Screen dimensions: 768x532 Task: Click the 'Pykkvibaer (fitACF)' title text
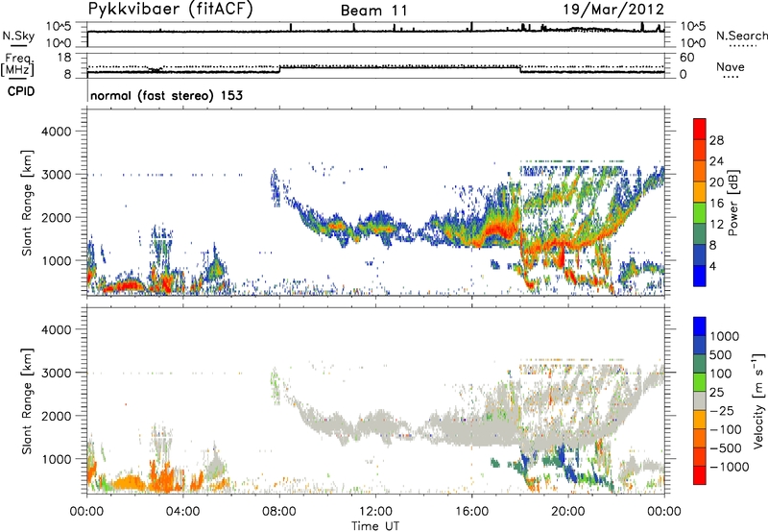point(170,10)
